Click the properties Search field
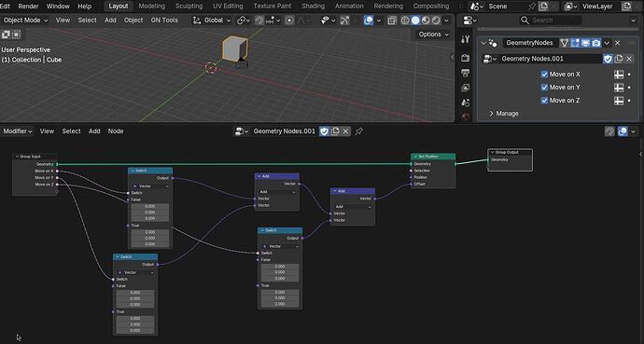The width and height of the screenshot is (644, 344). (x=551, y=21)
